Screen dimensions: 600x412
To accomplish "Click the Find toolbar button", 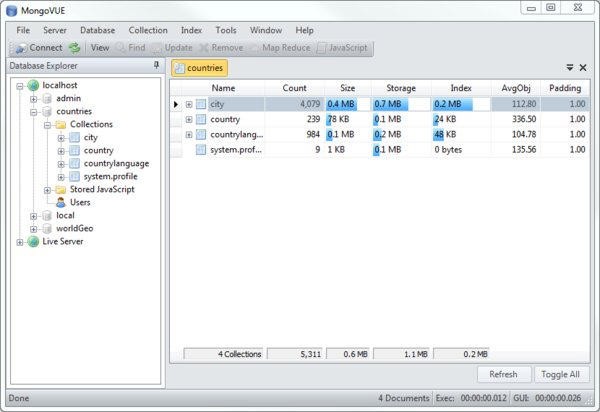I will tap(131, 48).
